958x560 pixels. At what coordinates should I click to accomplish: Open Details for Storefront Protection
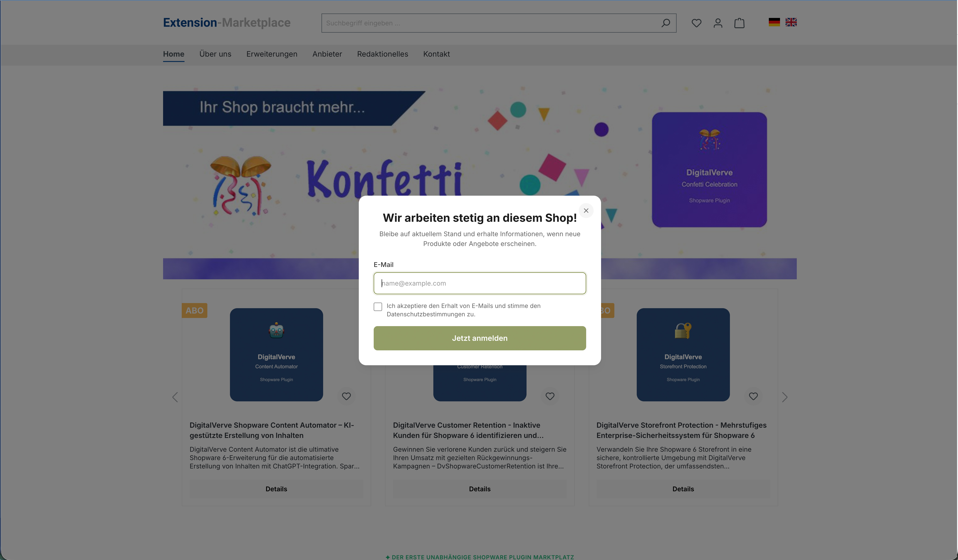tap(683, 489)
